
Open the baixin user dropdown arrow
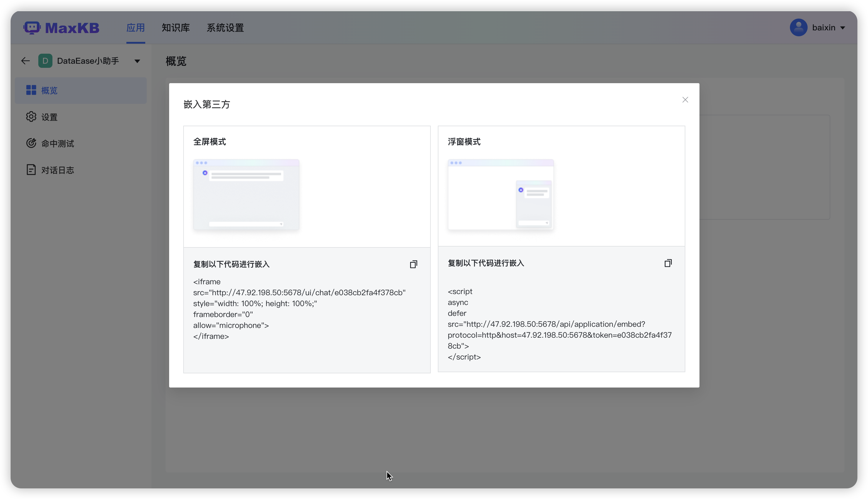point(843,28)
